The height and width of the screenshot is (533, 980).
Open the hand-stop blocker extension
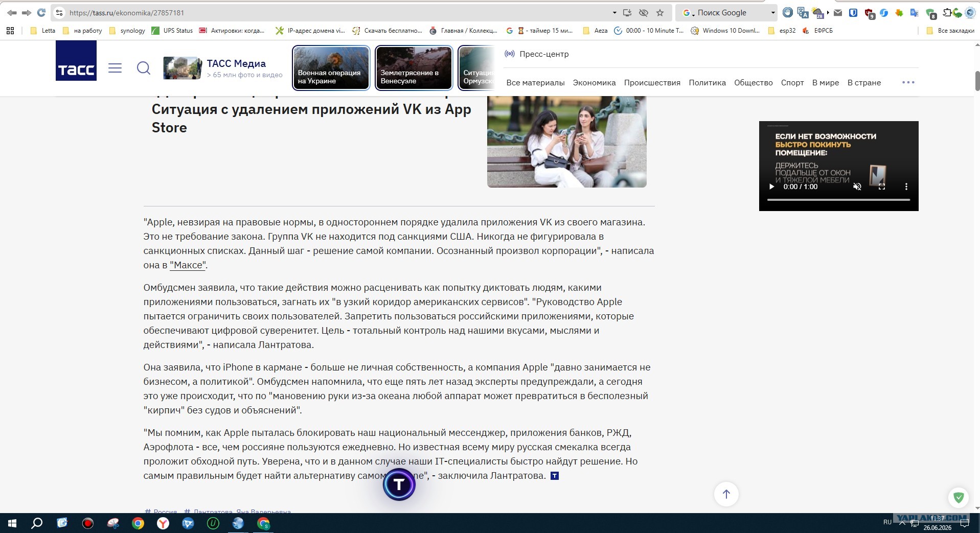(788, 13)
